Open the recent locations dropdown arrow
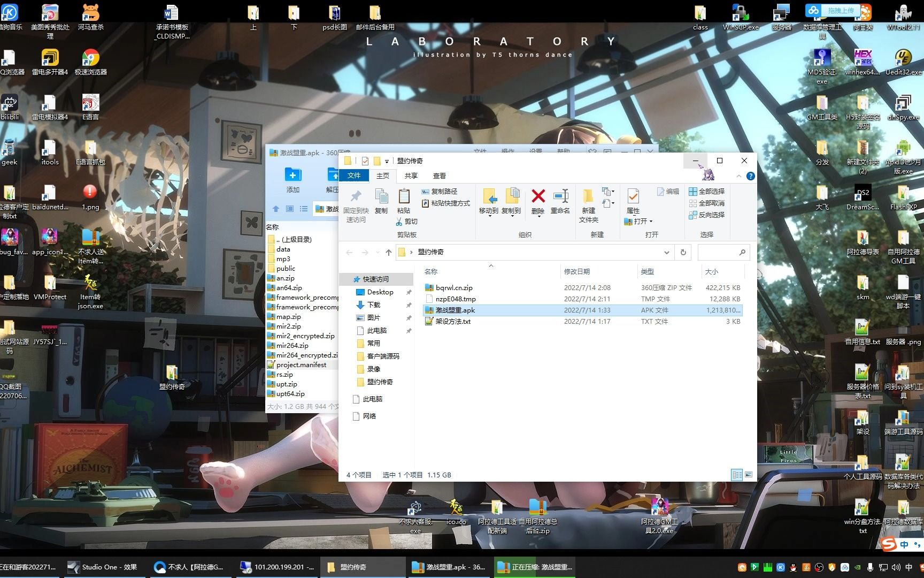The image size is (924, 578). pyautogui.click(x=378, y=252)
